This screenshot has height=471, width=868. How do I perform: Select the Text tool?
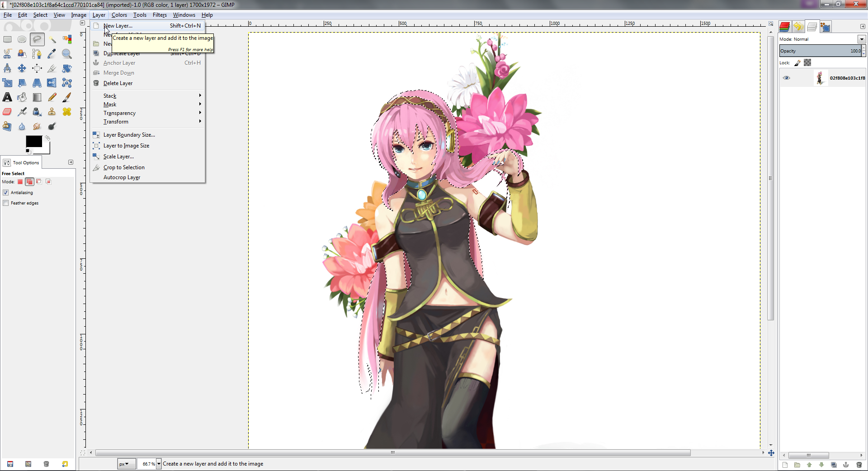(7, 97)
